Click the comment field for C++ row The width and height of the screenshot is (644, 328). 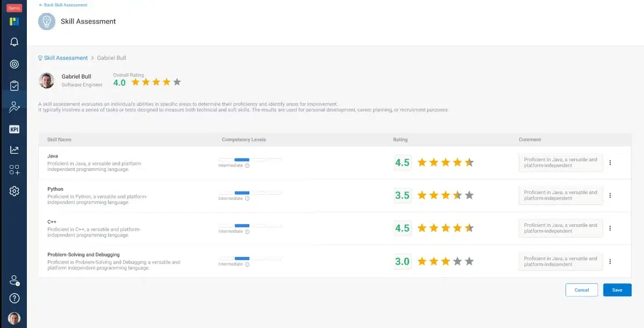(560, 229)
